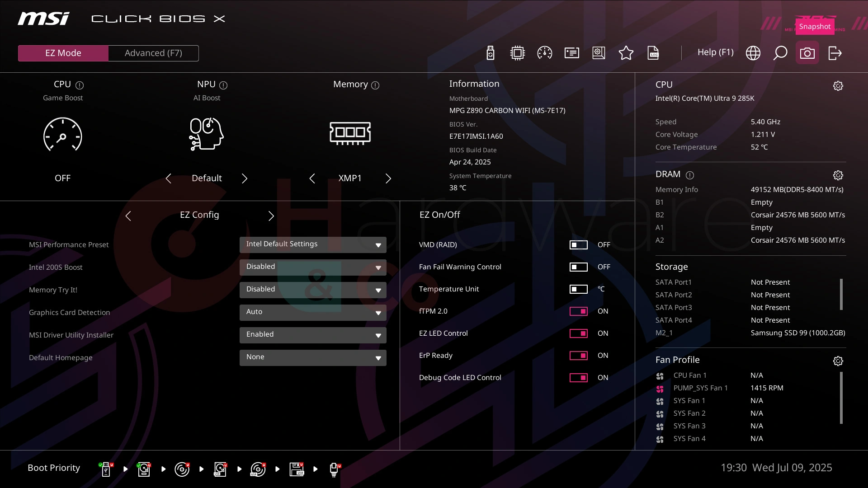Screen dimensions: 868x488
Task: Select hard disk boot priority device
Action: point(144,469)
